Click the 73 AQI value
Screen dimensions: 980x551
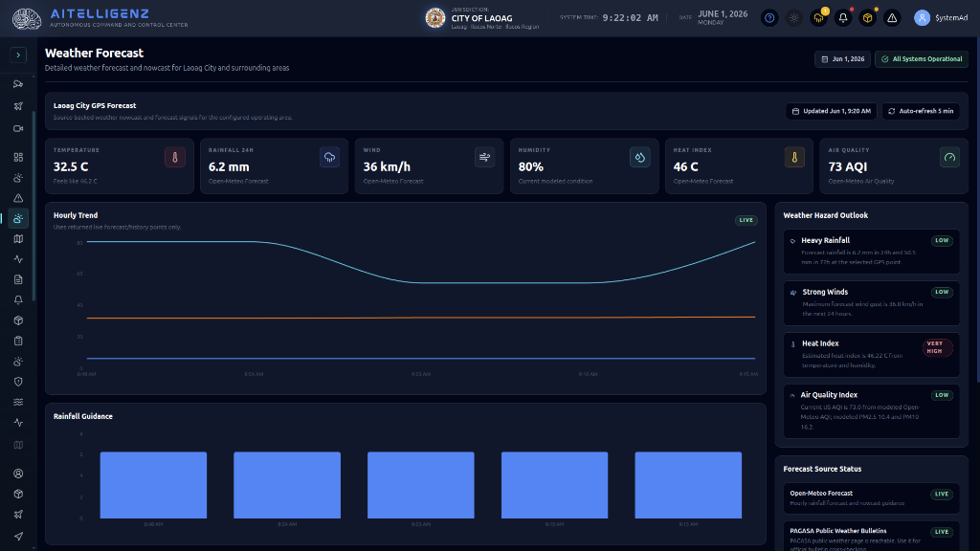click(848, 166)
